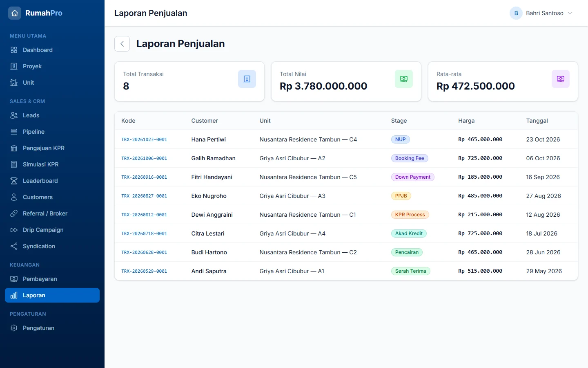This screenshot has width=588, height=368.
Task: Go back using the left chevron button
Action: tap(122, 44)
